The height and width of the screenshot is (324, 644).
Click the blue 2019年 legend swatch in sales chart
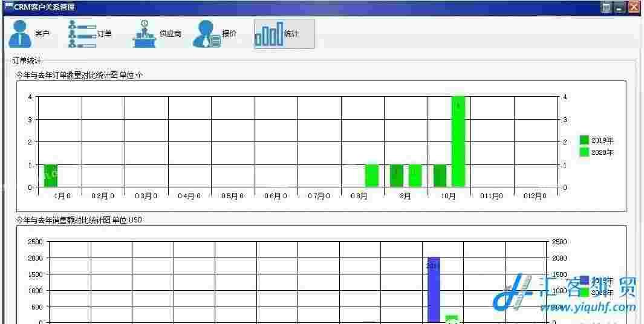[x=584, y=281]
